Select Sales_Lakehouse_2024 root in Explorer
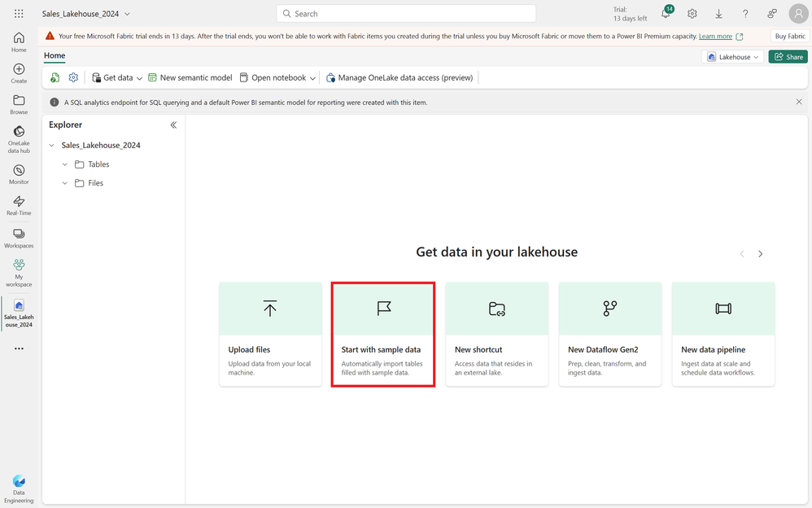This screenshot has width=812, height=508. click(x=101, y=146)
